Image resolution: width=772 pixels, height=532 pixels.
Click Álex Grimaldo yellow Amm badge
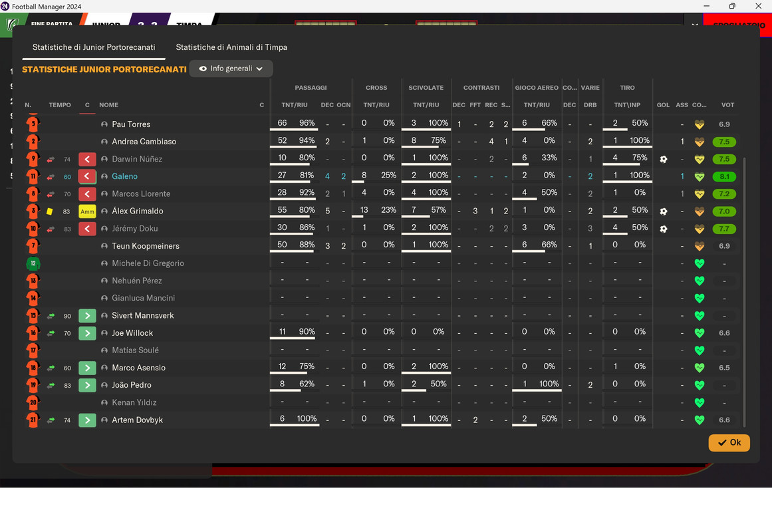click(87, 211)
